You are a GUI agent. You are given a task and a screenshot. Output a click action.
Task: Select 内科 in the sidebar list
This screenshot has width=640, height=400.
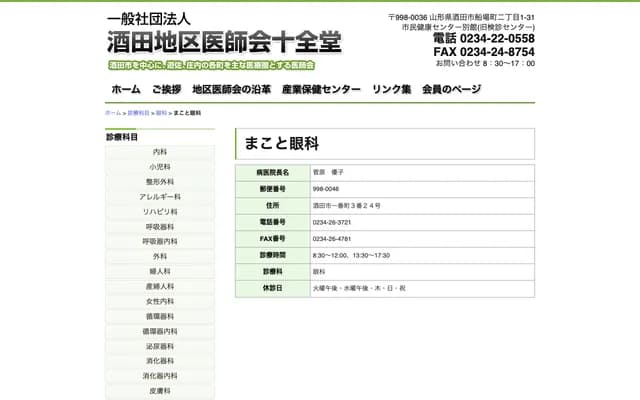(x=160, y=152)
